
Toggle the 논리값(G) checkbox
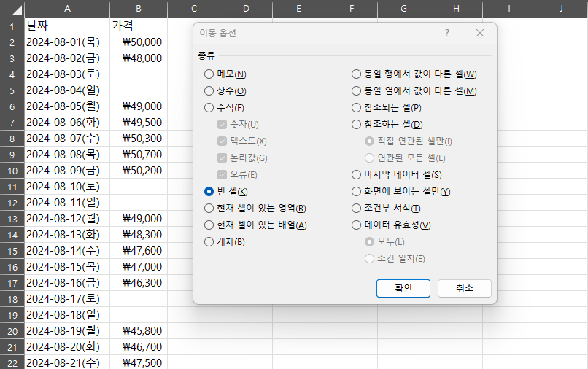click(x=242, y=158)
